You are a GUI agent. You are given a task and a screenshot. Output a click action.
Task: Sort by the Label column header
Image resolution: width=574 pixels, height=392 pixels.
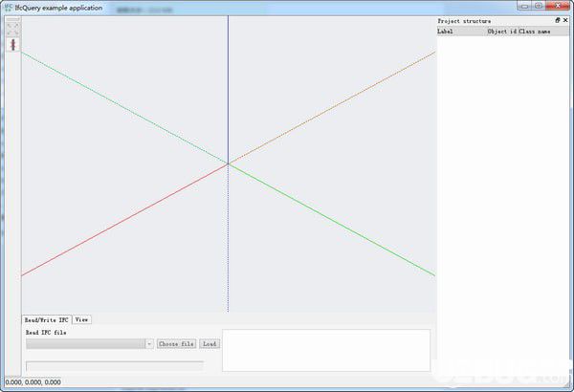pyautogui.click(x=462, y=32)
